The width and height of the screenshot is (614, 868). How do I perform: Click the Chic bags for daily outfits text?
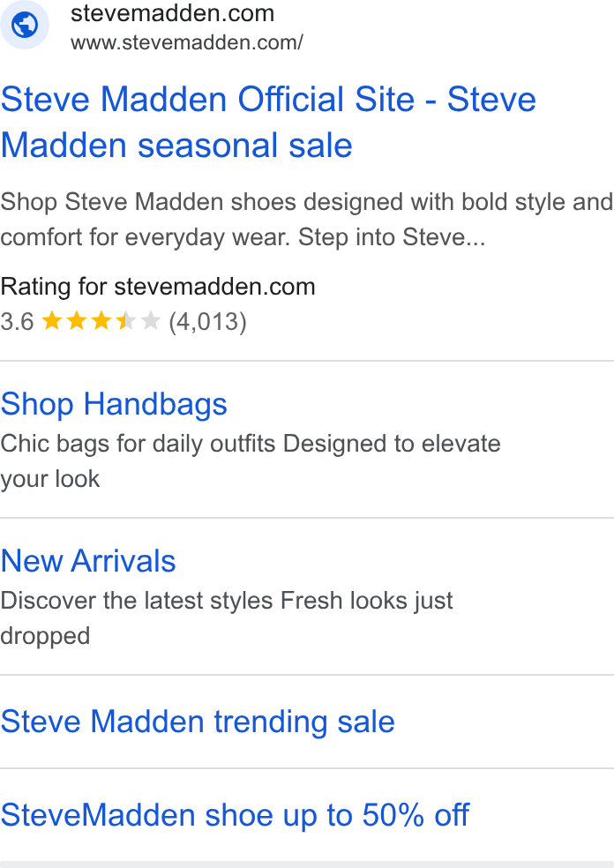[251, 461]
